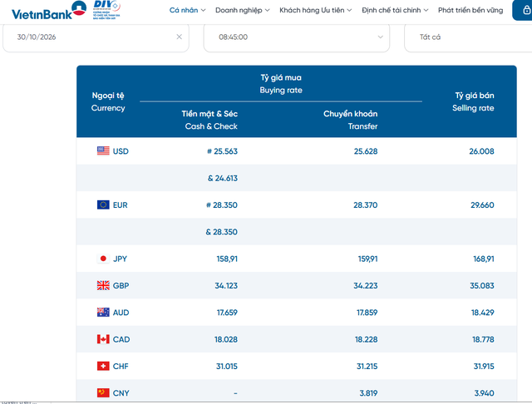The height and width of the screenshot is (404, 532).
Task: Select the CAD currency label
Action: pyautogui.click(x=121, y=339)
